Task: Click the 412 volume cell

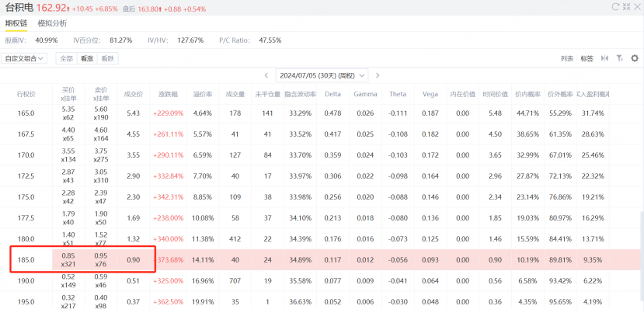Action: (x=235, y=238)
